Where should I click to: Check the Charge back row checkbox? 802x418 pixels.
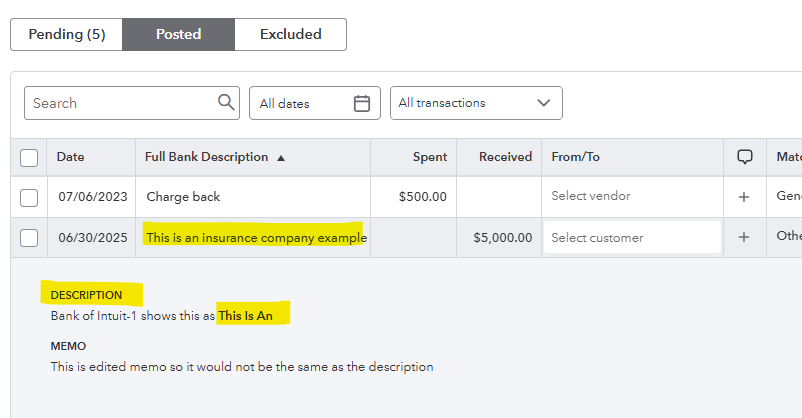[x=29, y=197]
